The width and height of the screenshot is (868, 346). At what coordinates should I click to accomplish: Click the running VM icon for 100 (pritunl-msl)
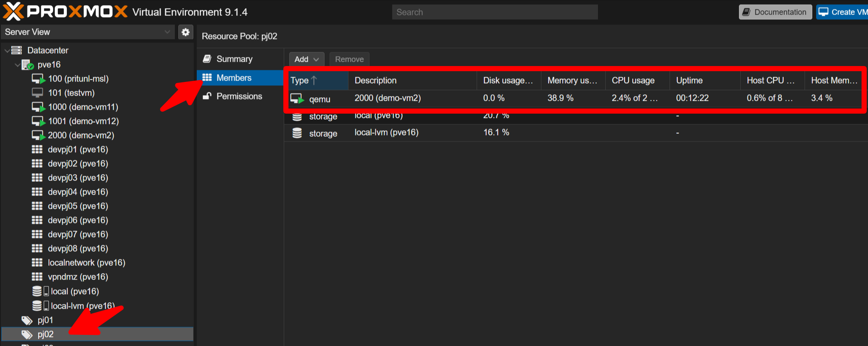38,79
